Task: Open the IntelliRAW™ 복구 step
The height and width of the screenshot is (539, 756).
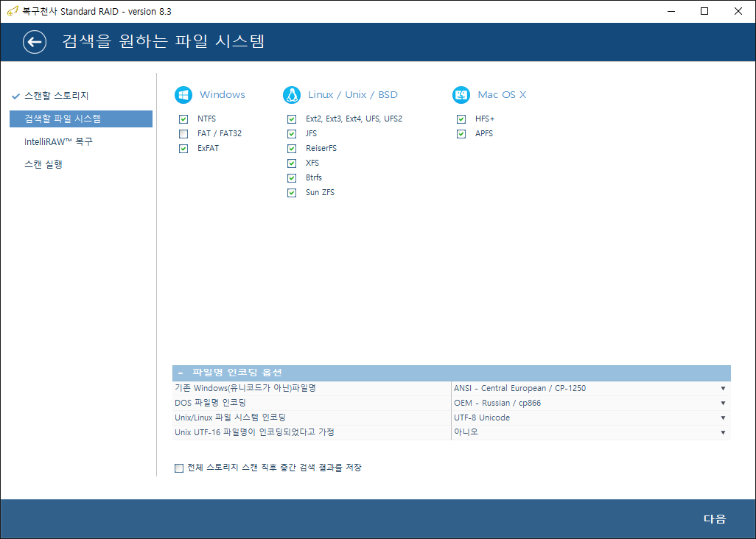Action: 58,141
